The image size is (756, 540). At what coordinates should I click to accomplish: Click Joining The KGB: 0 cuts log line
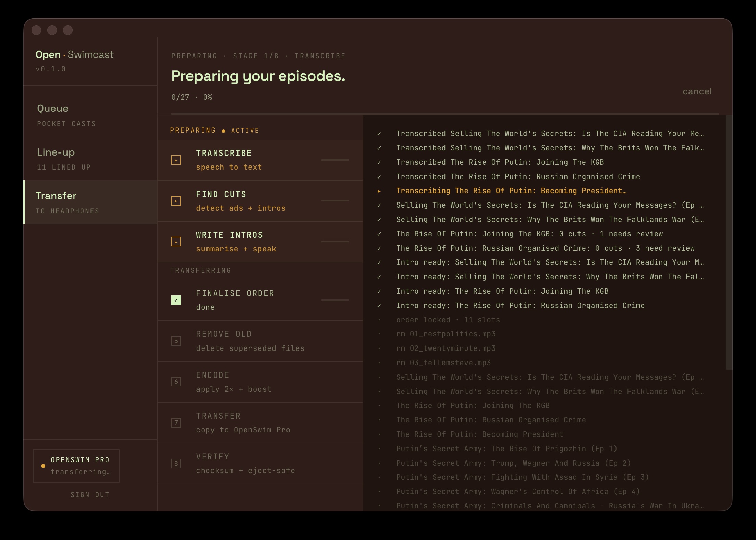pos(529,234)
